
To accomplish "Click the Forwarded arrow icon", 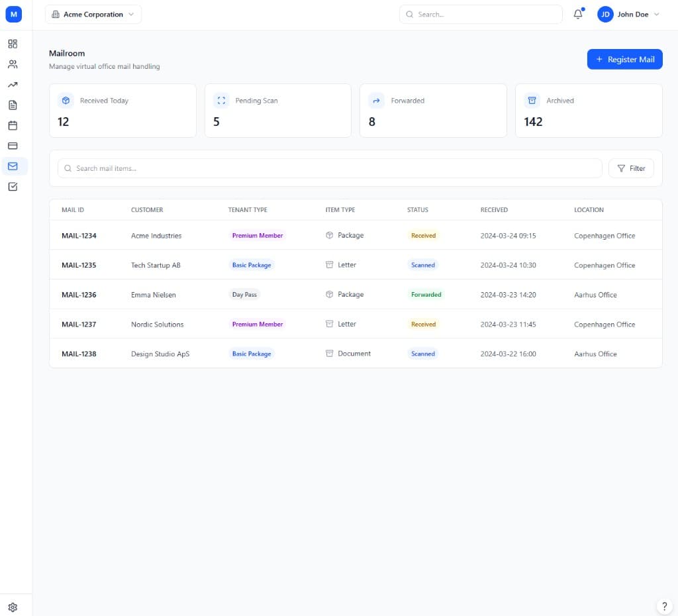I will point(377,101).
